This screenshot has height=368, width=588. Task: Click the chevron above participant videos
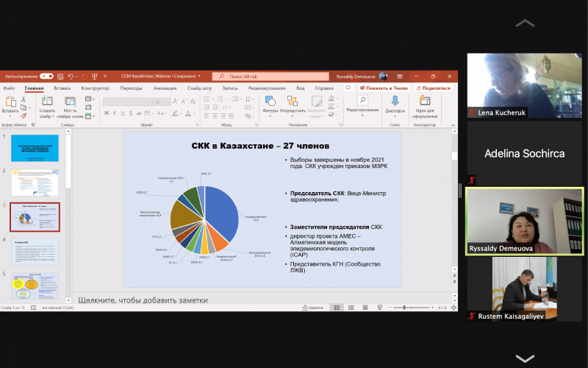point(525,24)
